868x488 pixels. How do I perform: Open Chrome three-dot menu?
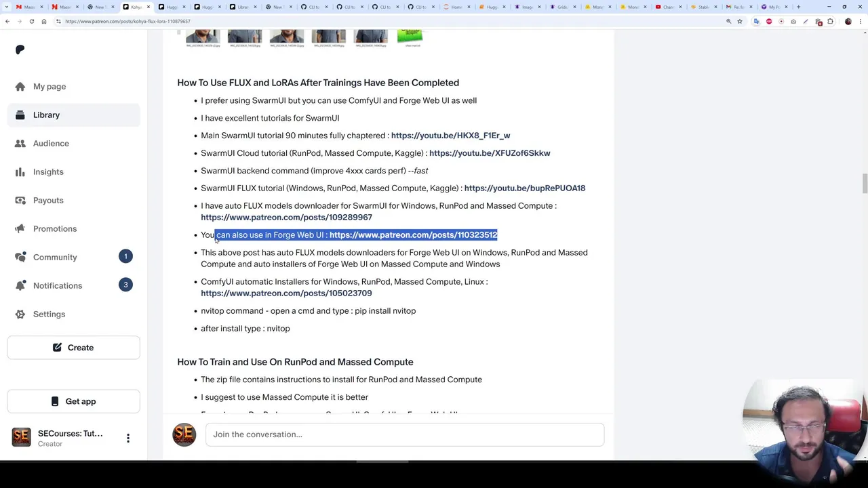click(860, 21)
